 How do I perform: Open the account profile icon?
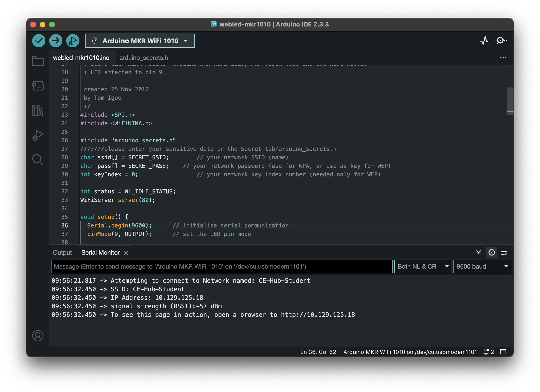(38, 336)
